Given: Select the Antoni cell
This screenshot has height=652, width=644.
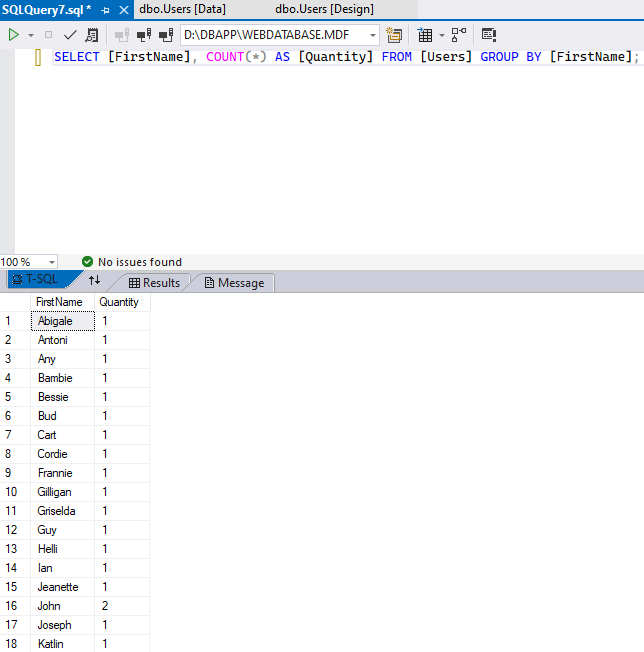Looking at the screenshot, I should point(63,340).
